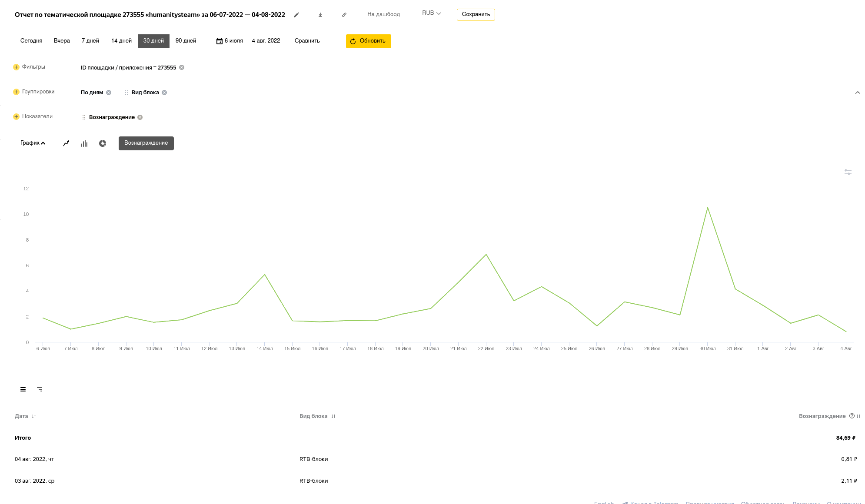Switch to tree table view icon
This screenshot has height=504, width=865.
point(40,389)
